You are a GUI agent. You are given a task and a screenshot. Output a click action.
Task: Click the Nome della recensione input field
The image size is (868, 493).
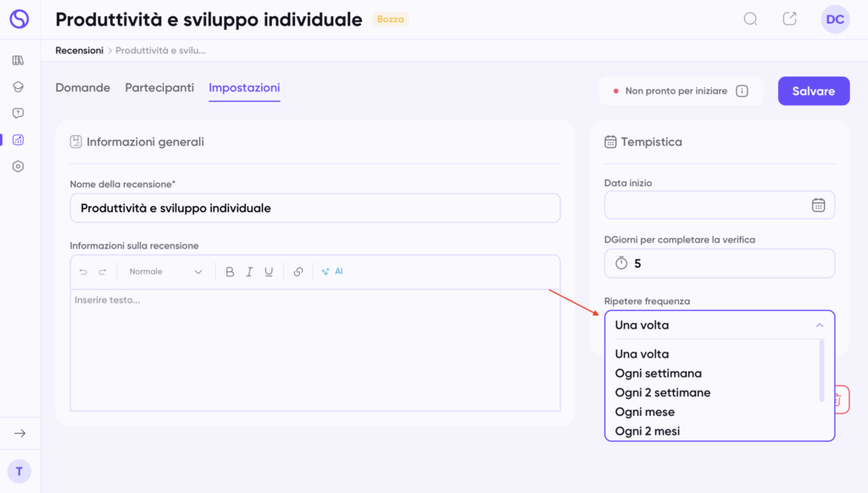pos(314,208)
